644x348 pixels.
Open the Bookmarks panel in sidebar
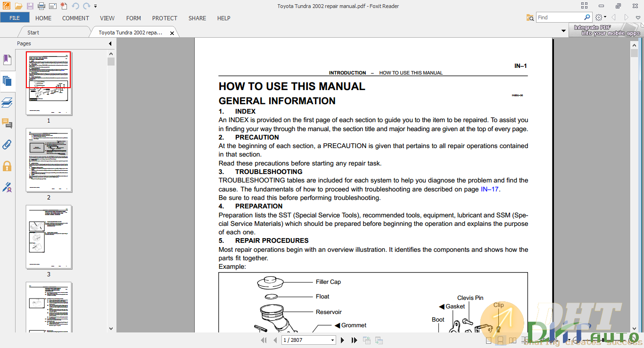7,60
